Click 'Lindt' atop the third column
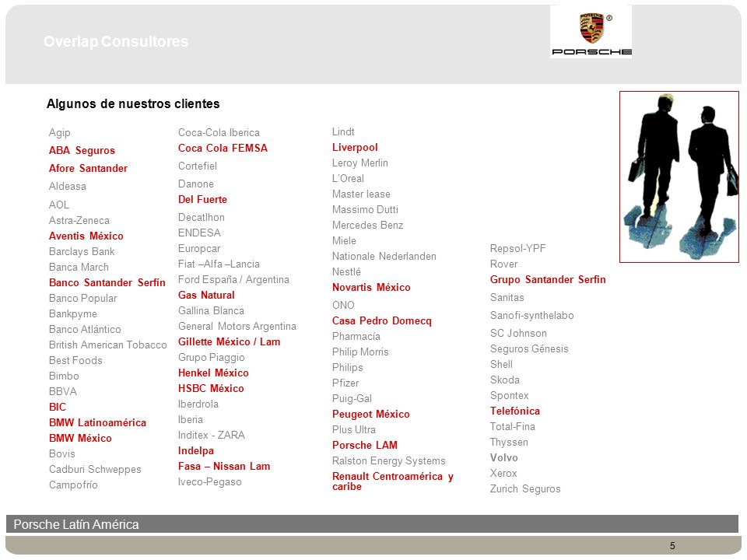 tap(343, 132)
